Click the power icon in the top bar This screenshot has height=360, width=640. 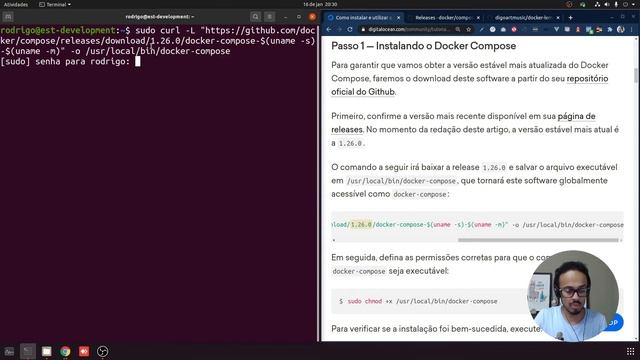[625, 4]
